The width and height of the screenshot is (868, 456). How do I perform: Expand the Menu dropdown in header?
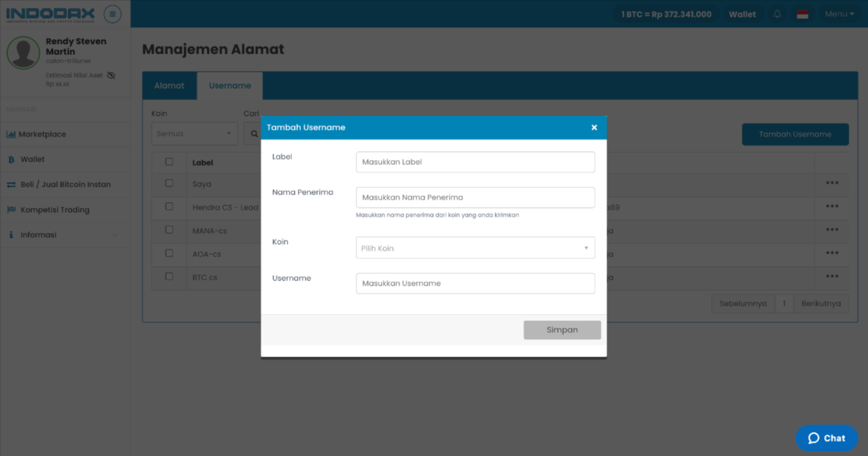coord(840,14)
